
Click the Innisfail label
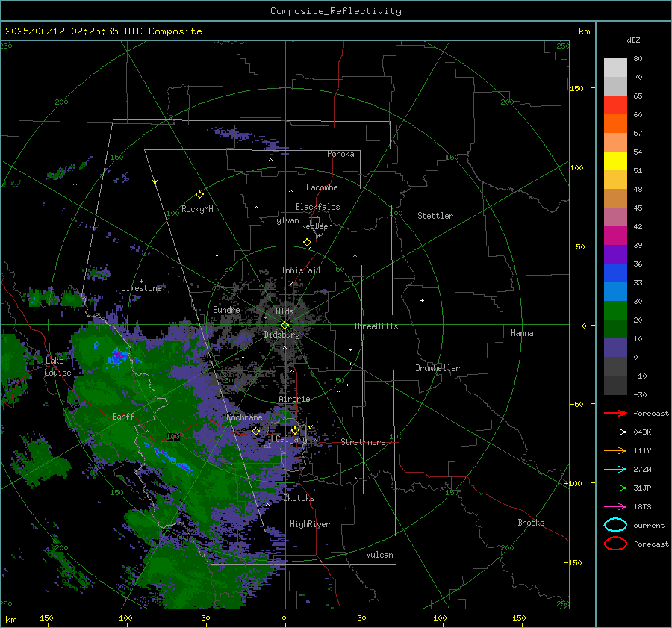[x=301, y=270]
